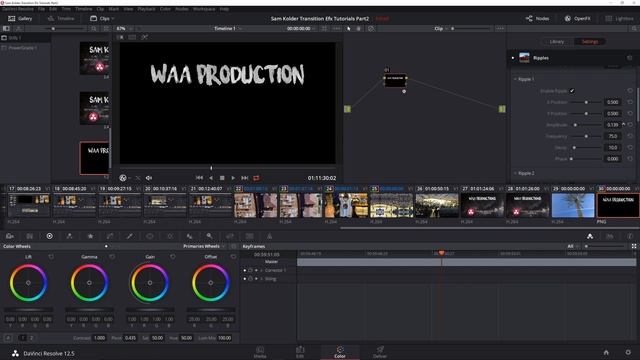Click the Amplitude value field 0.139

[612, 125]
